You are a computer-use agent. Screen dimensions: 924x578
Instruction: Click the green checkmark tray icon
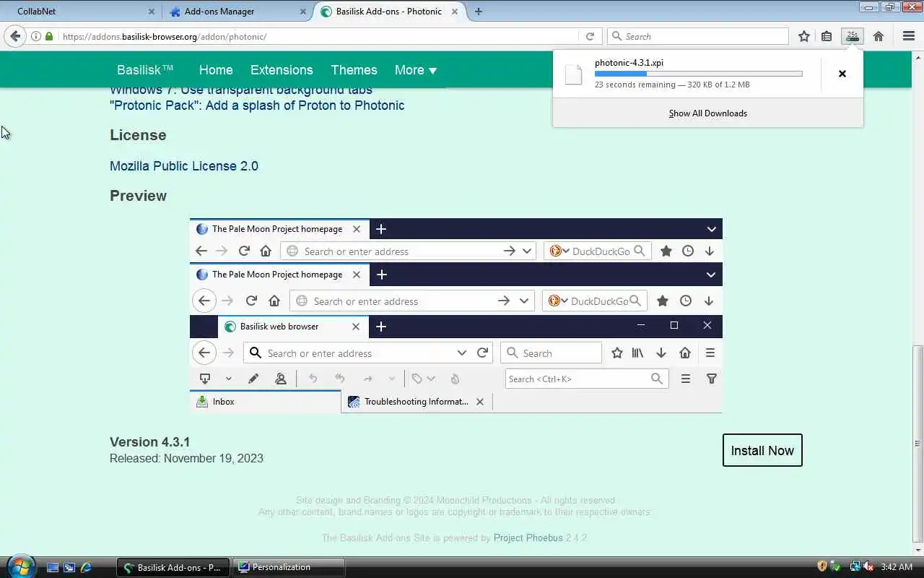pyautogui.click(x=836, y=566)
